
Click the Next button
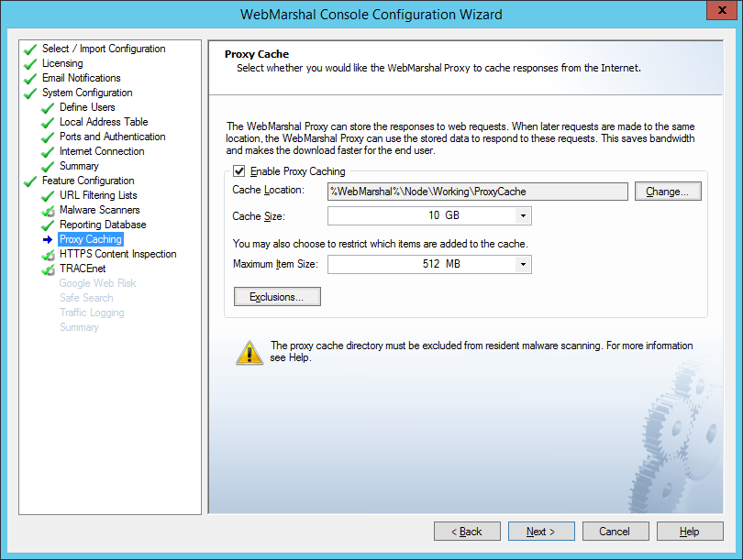tap(541, 532)
